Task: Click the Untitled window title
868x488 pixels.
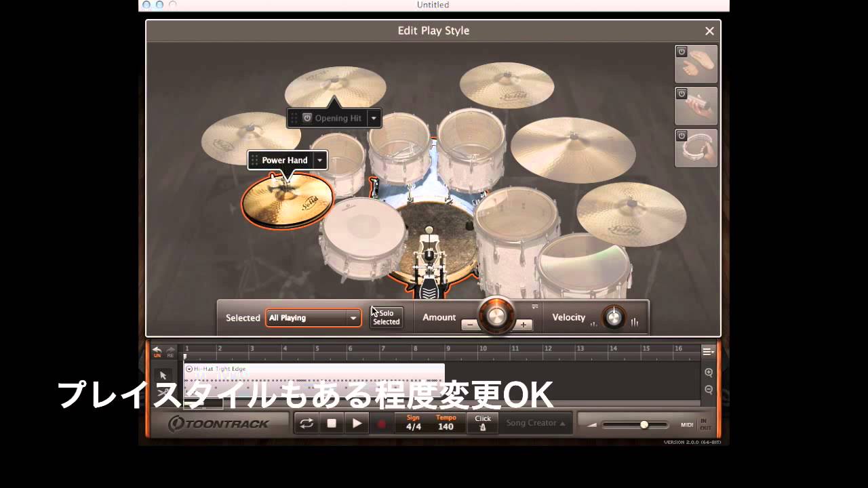Action: pyautogui.click(x=433, y=5)
